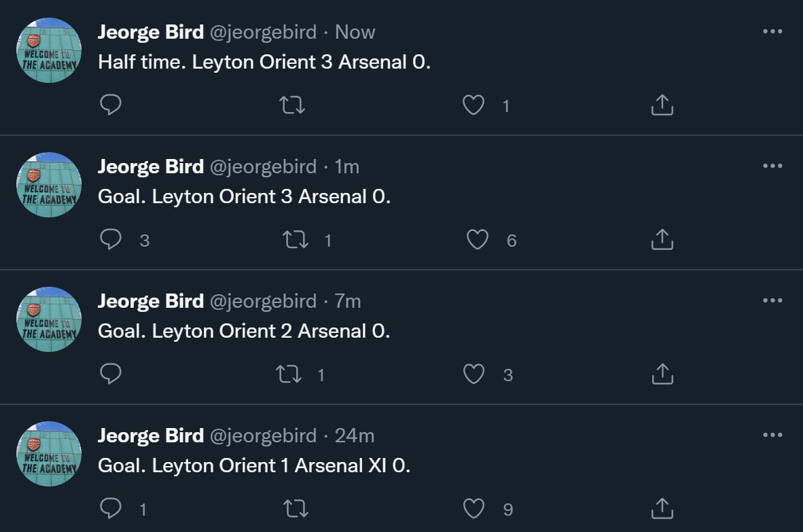Click @jeorgebird handle on the 24m tweet
This screenshot has height=532, width=803.
pyautogui.click(x=264, y=436)
